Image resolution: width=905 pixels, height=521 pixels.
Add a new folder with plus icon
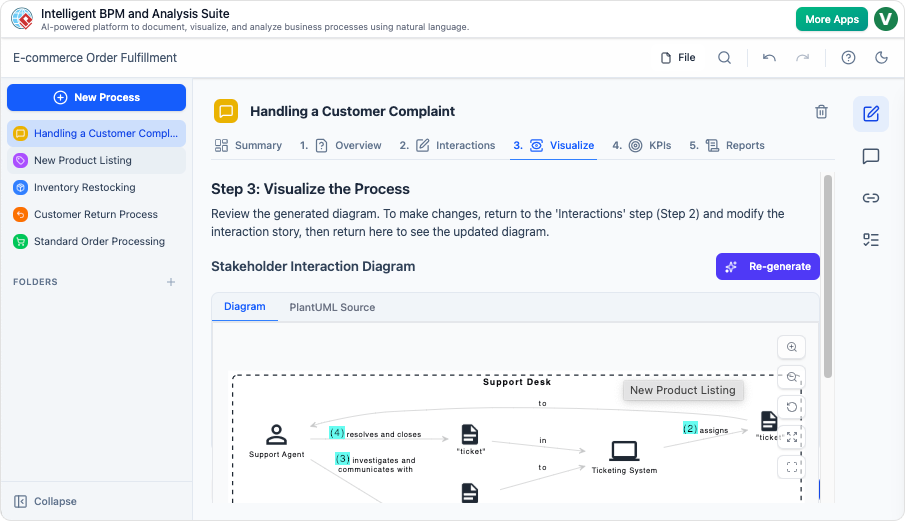click(x=171, y=282)
